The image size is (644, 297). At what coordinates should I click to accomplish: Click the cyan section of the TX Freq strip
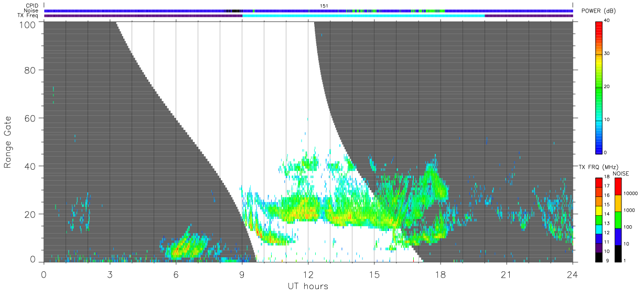tap(363, 16)
